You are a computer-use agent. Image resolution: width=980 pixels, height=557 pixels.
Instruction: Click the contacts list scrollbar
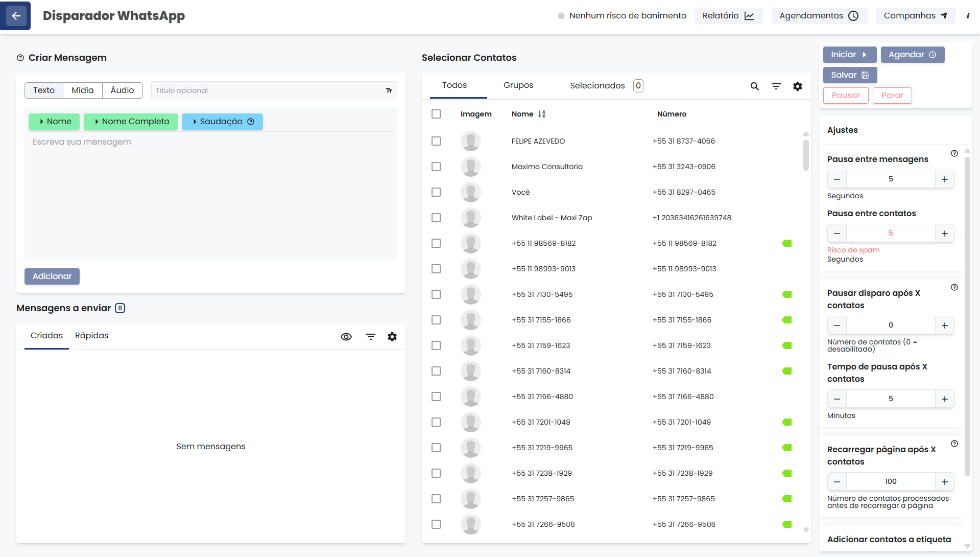click(x=806, y=156)
